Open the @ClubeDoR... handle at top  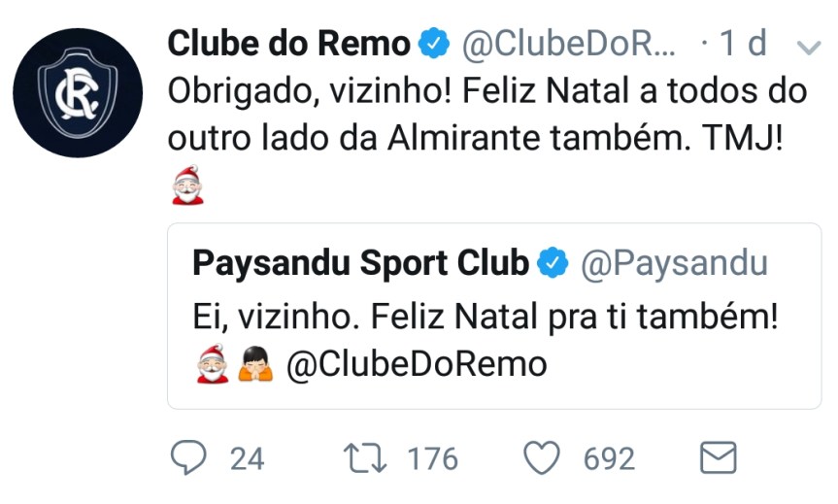point(569,43)
